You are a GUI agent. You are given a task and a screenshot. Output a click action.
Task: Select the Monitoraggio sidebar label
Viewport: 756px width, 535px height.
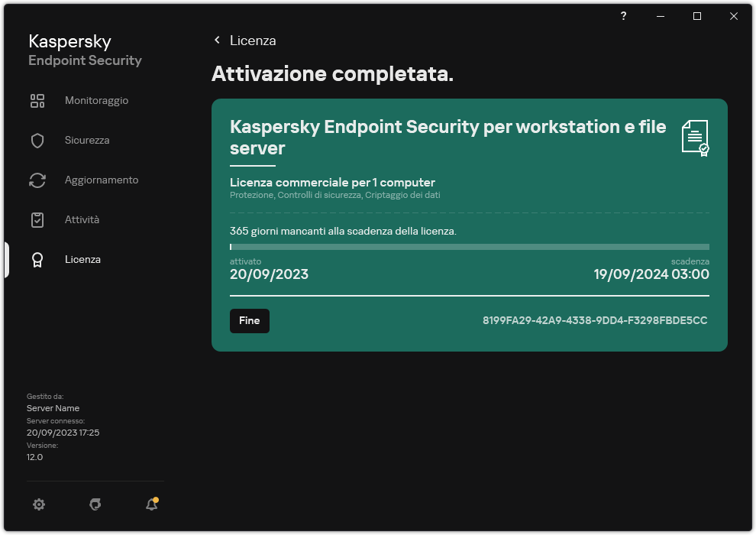[96, 101]
